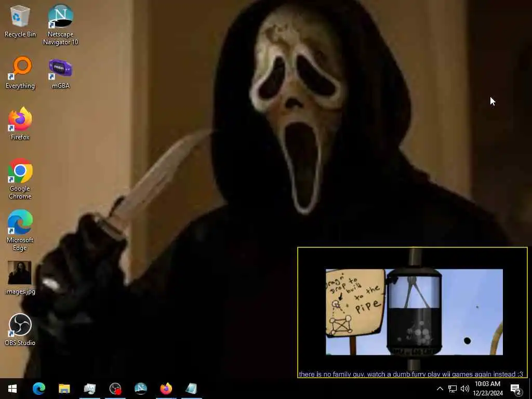532x399 pixels.
Task: Select the Everything search desktop shortcut
Action: pos(20,73)
